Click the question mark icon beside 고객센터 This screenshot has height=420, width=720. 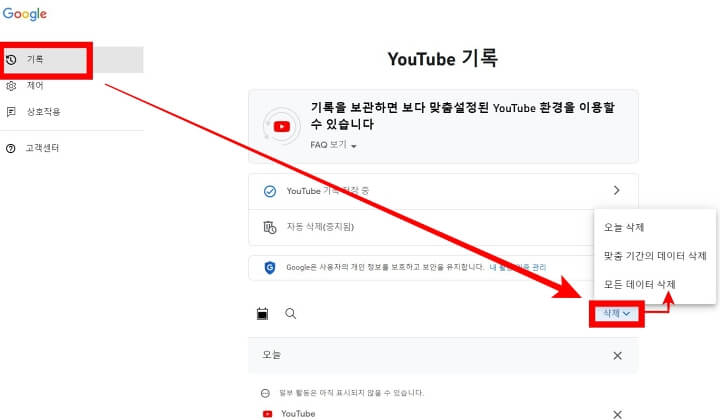coord(11,148)
